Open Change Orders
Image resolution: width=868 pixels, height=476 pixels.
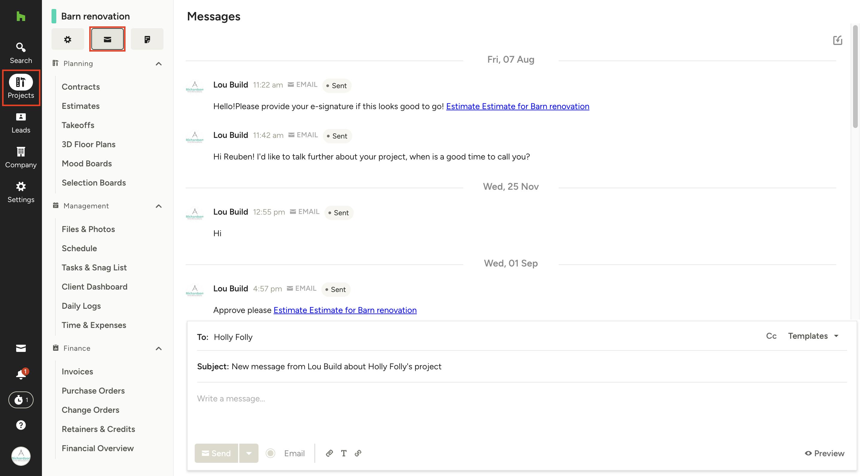pyautogui.click(x=90, y=410)
